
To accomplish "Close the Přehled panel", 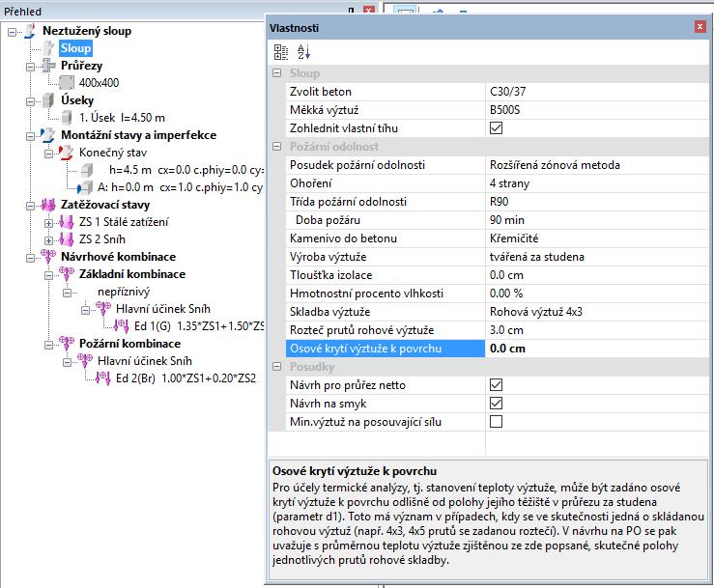I will [x=369, y=11].
